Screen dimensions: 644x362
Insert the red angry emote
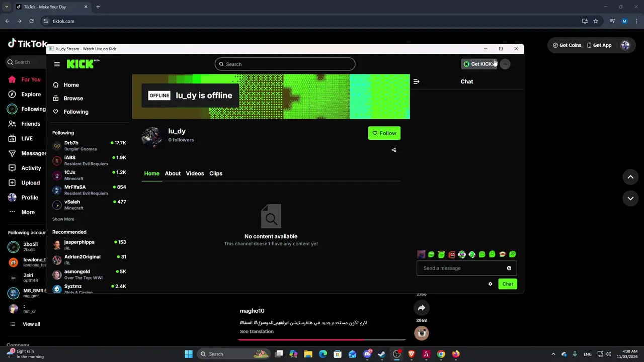click(452, 254)
